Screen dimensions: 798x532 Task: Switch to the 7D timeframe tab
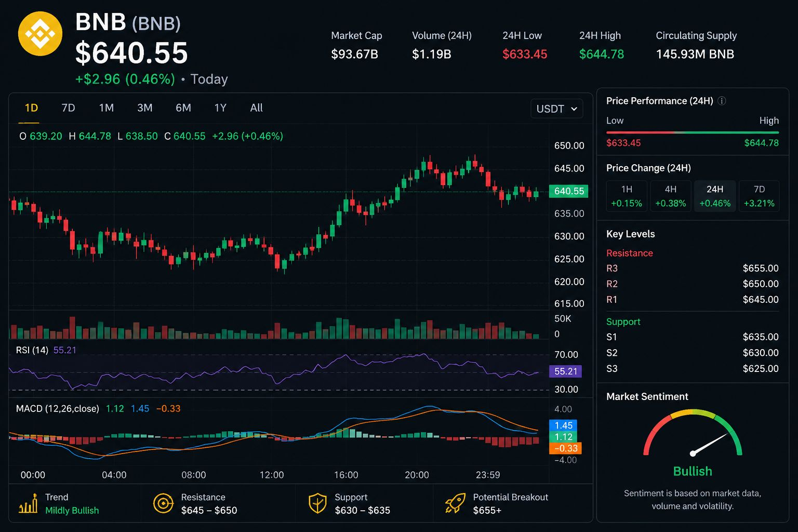[68, 108]
